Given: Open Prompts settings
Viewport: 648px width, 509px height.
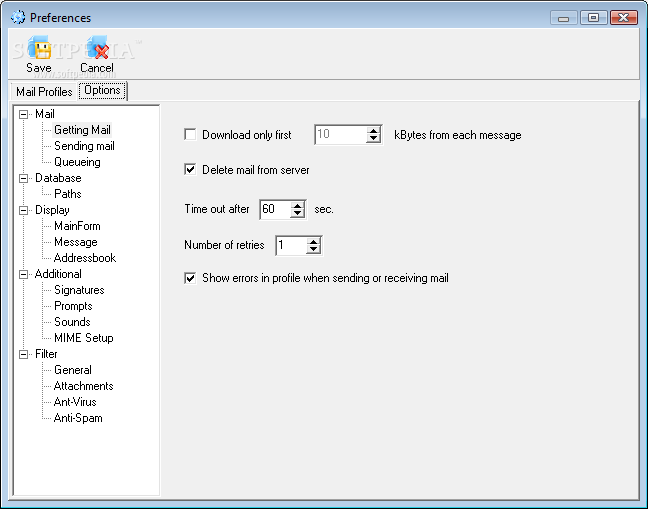Looking at the screenshot, I should [73, 306].
